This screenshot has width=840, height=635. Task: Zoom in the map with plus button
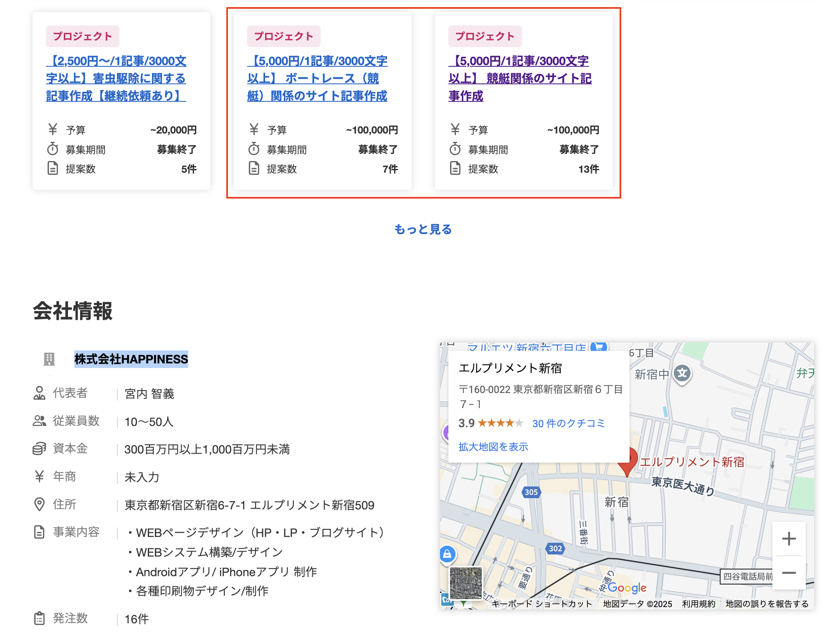(788, 539)
